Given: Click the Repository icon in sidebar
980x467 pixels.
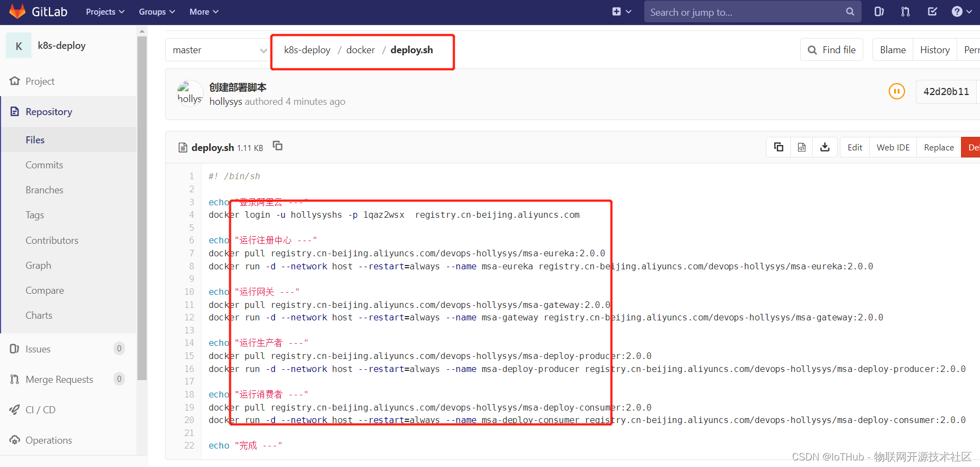Looking at the screenshot, I should tap(15, 111).
